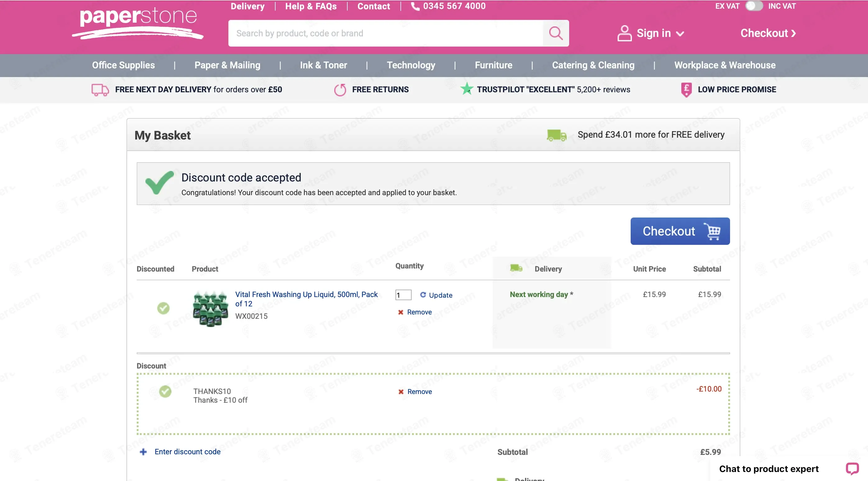Toggle the EX VAT / INC VAT switch
868x481 pixels.
tap(754, 6)
